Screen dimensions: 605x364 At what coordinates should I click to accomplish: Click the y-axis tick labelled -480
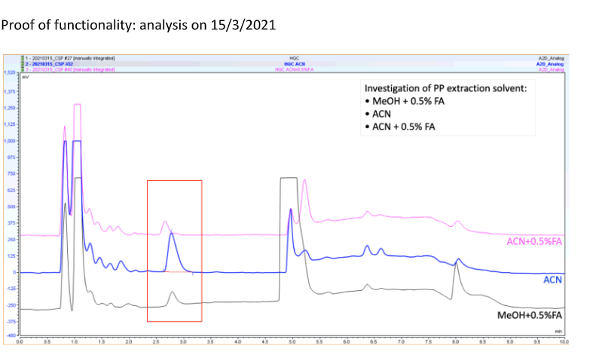click(x=11, y=335)
